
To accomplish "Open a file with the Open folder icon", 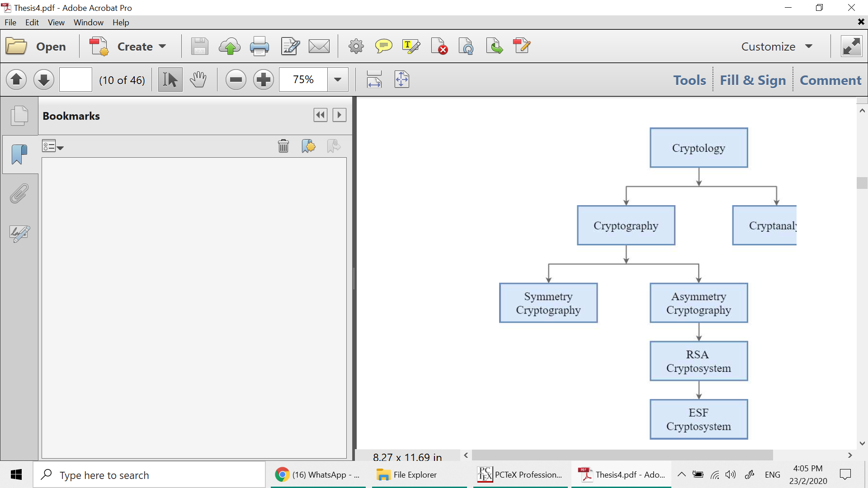I will point(17,46).
